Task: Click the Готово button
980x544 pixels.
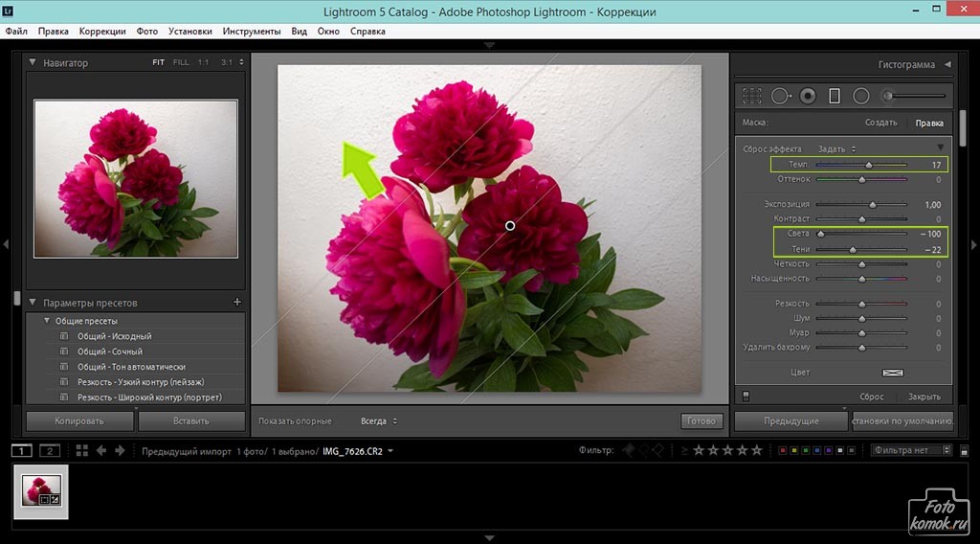Action: (x=701, y=420)
